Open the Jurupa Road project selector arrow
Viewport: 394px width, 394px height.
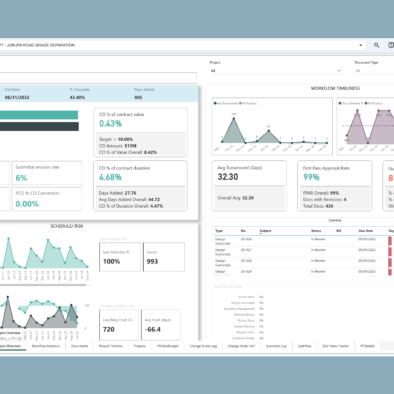coord(361,45)
